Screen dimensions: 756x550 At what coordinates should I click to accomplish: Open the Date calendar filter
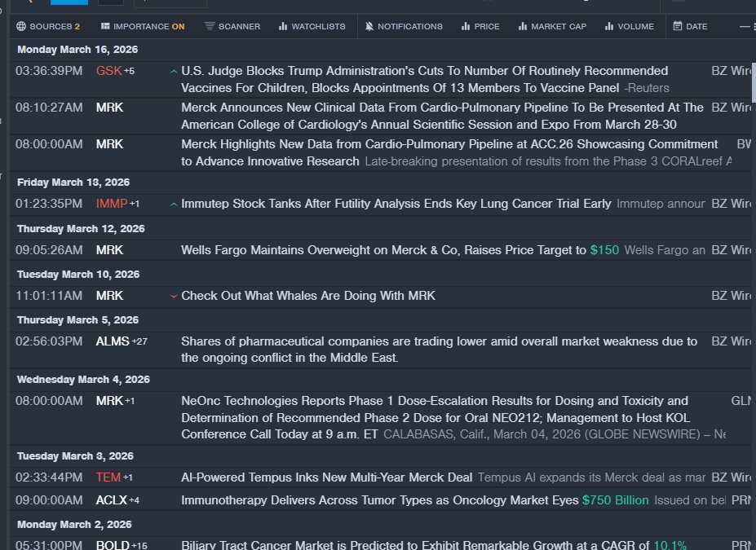[x=690, y=26]
